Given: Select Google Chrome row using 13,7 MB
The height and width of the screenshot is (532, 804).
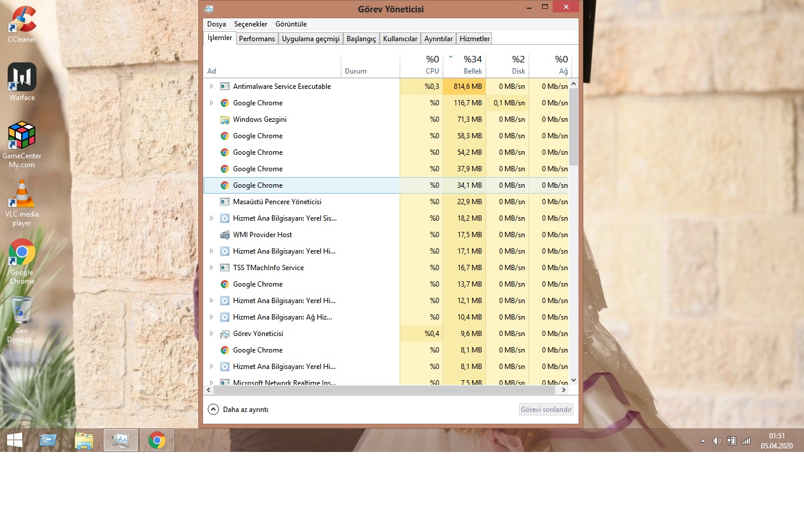Looking at the screenshot, I should 386,284.
